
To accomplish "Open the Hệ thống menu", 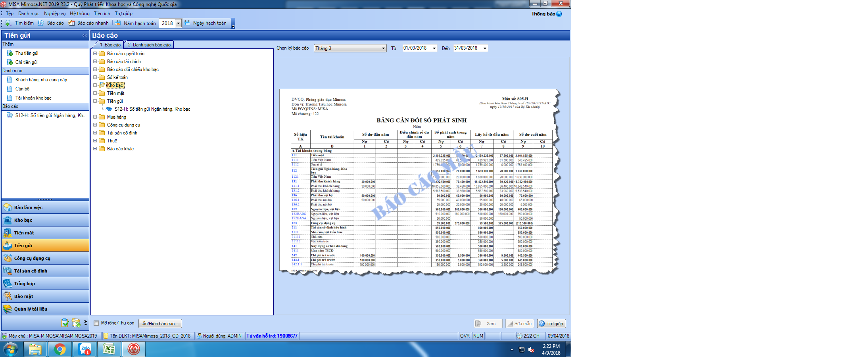I will point(80,13).
